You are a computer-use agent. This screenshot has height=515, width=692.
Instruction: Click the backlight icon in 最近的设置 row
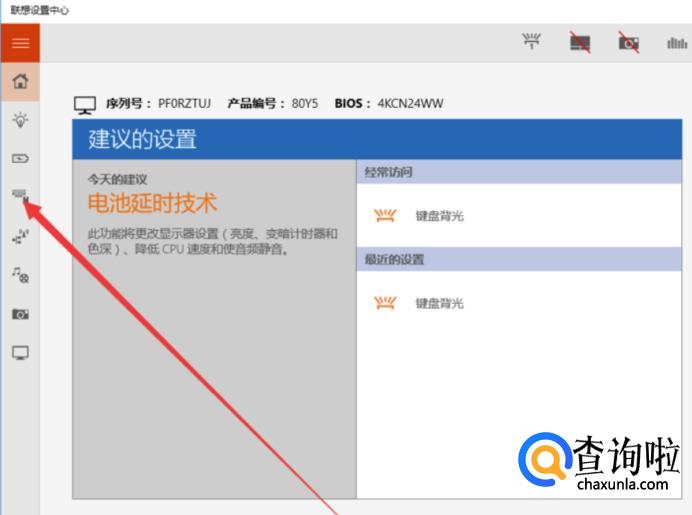(x=385, y=303)
